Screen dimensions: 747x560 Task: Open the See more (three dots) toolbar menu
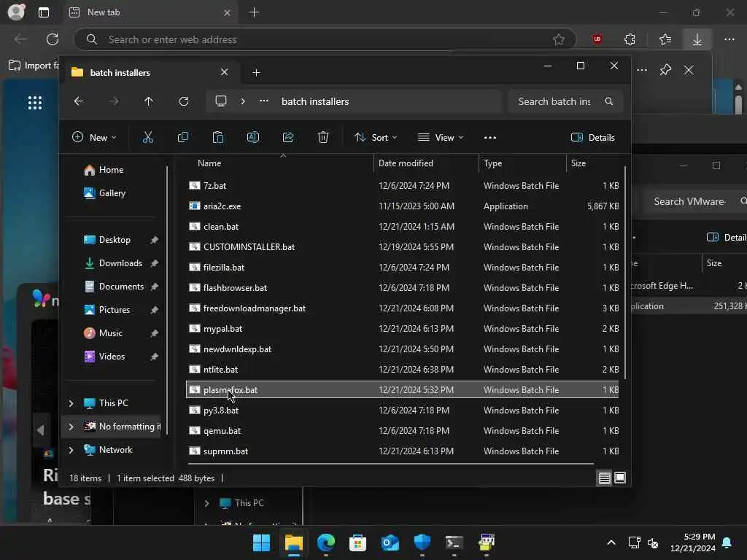[489, 138]
